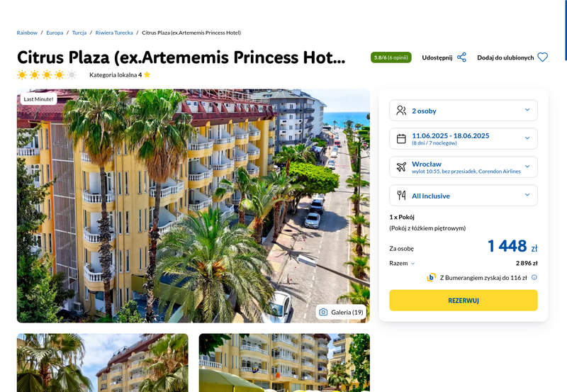Open the main hotel photo with palm trees
Screen dimensions: 567x392
[x=193, y=206]
